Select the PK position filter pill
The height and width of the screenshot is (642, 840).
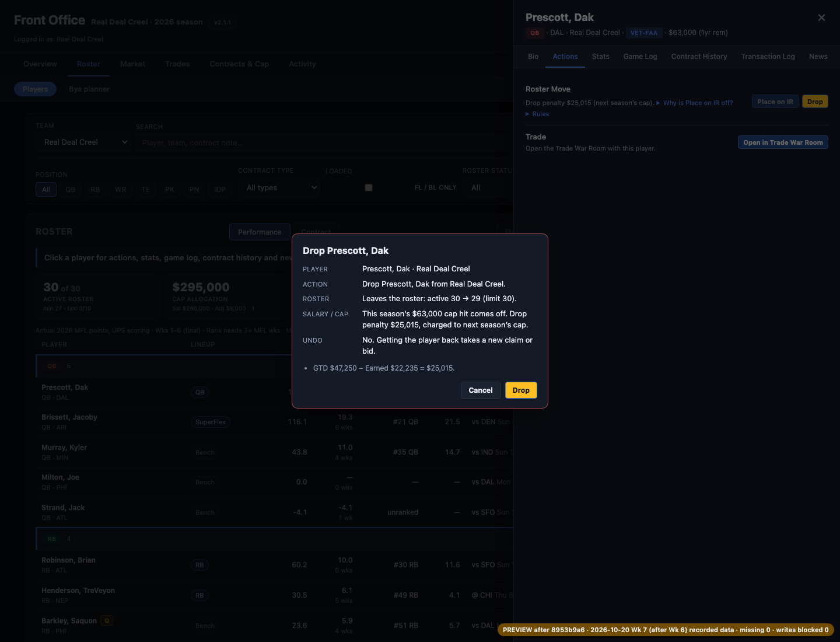coord(170,190)
